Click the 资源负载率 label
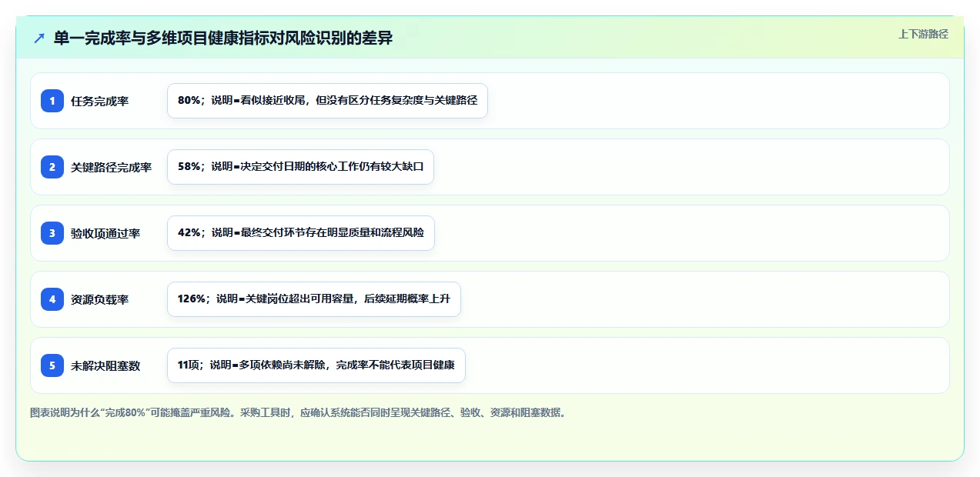Viewport: 980px width, 477px height. (x=99, y=299)
